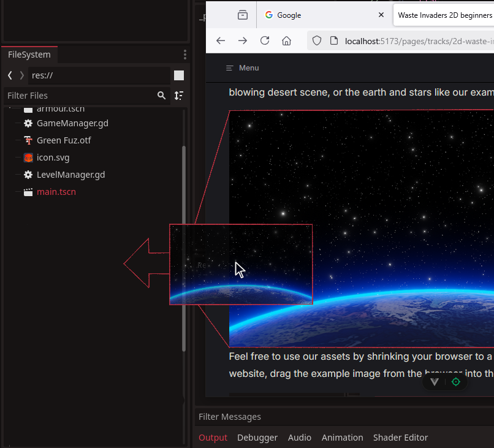Image resolution: width=494 pixels, height=448 pixels.
Task: Open the Audio bottom panel
Action: 299,438
